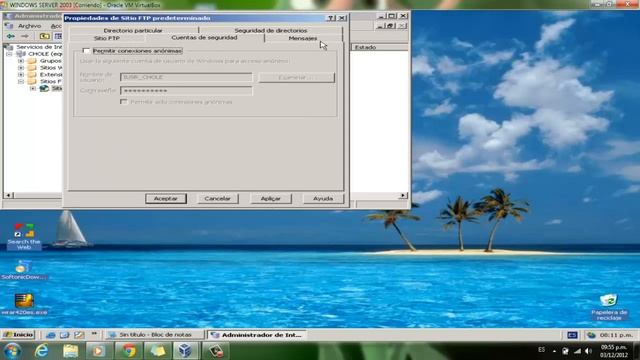Collapse the CHOLE server tree node
The width and height of the screenshot is (640, 360).
[9, 54]
